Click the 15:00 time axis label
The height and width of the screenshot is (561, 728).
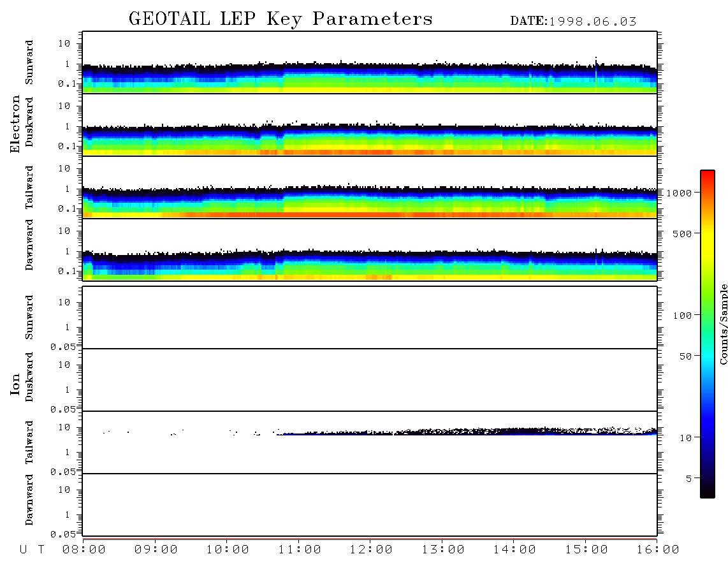tap(586, 550)
